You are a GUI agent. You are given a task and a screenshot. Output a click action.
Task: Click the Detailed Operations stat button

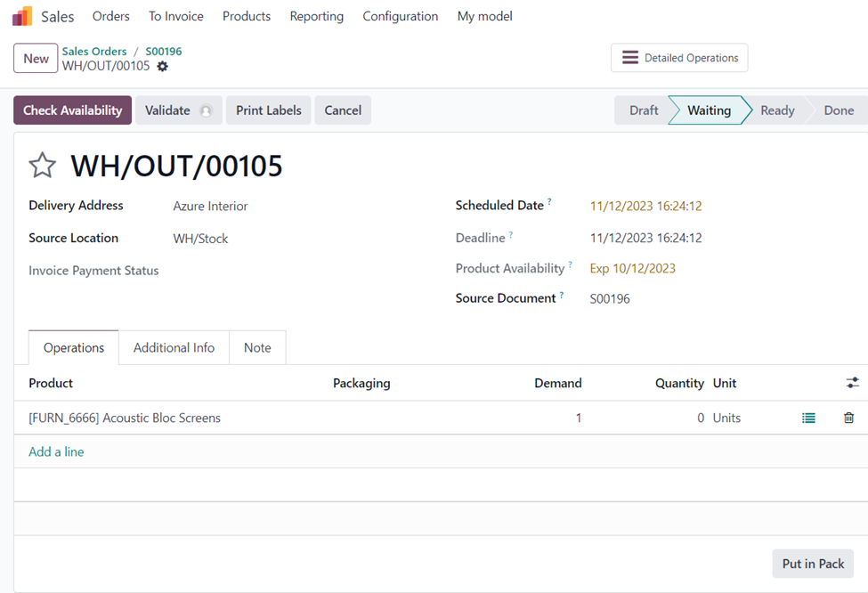(679, 58)
